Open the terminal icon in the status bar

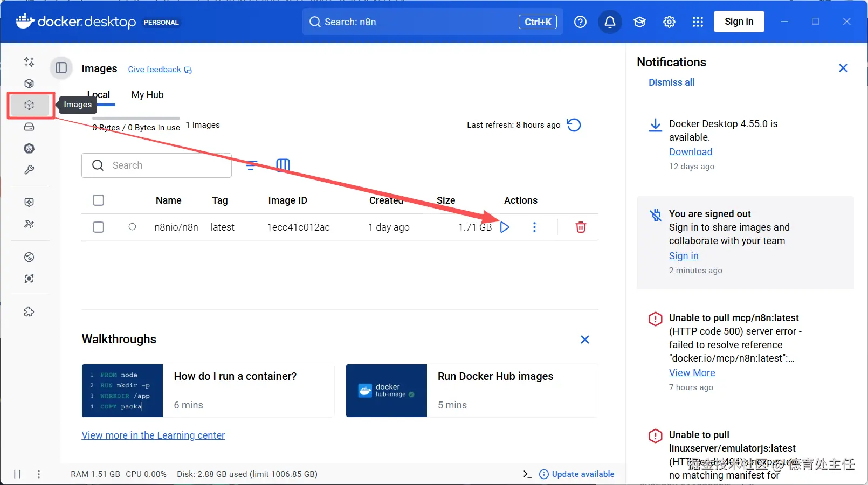(527, 474)
